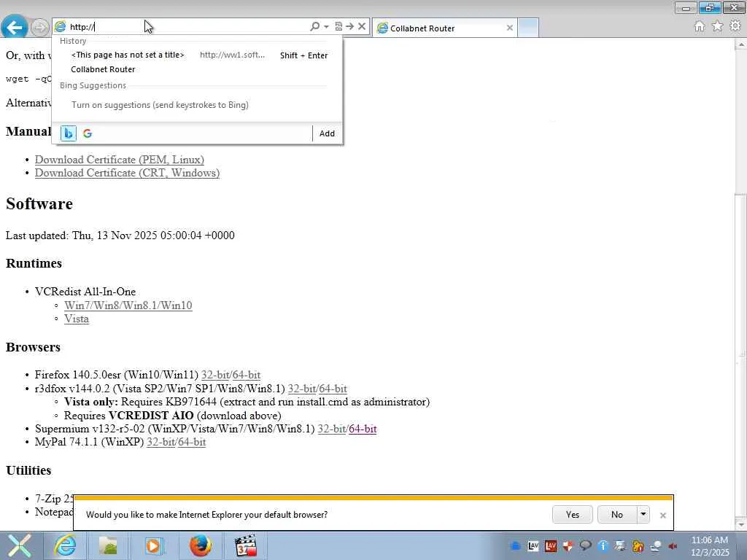Click the greyed forward navigation arrow
747x560 pixels.
(40, 27)
